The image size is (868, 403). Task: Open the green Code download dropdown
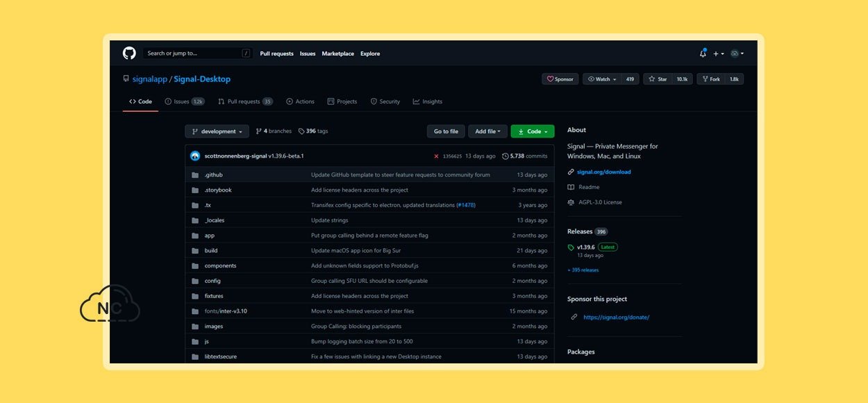(x=533, y=131)
